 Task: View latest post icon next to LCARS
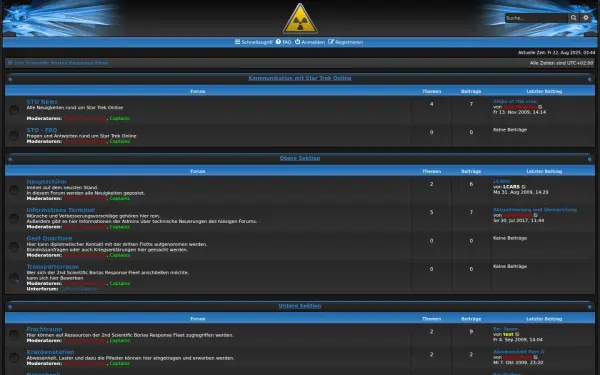click(524, 187)
